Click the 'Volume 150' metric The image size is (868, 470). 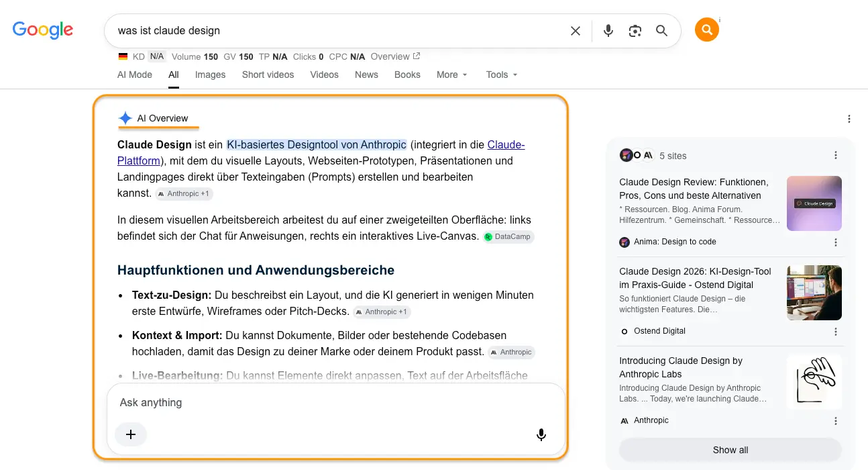[195, 56]
